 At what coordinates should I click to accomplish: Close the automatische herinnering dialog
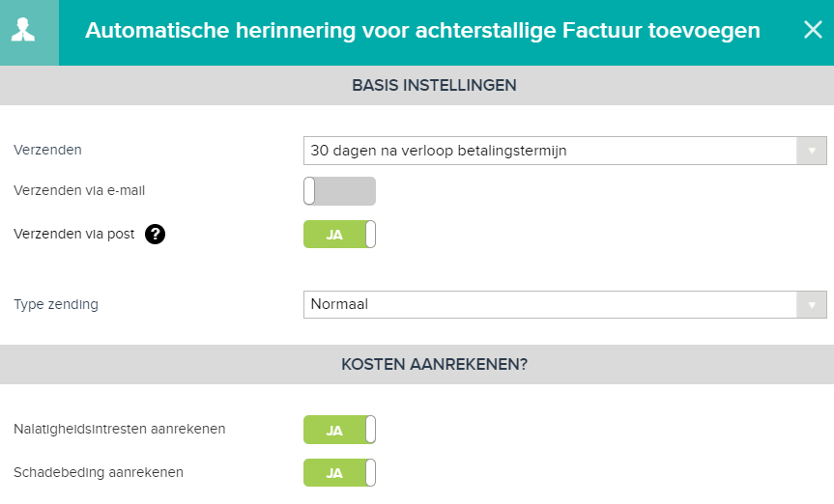[813, 30]
